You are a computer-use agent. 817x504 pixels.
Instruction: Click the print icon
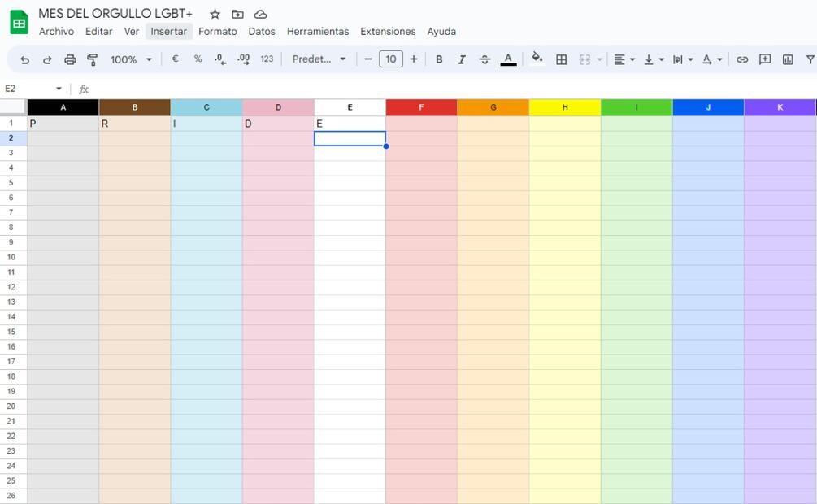[x=70, y=59]
